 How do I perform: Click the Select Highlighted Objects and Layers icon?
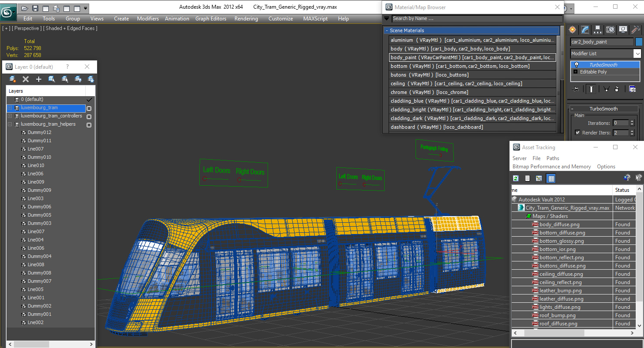click(52, 79)
